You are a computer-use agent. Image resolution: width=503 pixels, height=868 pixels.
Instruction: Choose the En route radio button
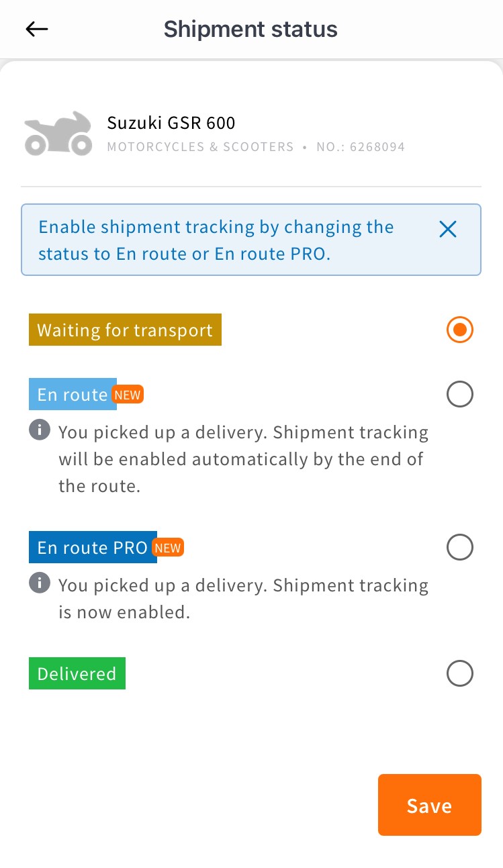(x=460, y=395)
